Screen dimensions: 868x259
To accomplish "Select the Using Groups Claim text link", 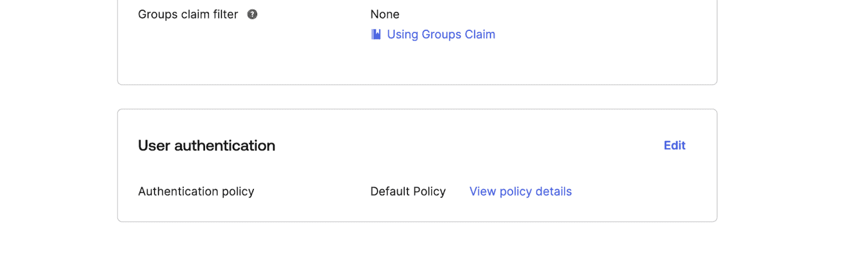I will pyautogui.click(x=441, y=35).
